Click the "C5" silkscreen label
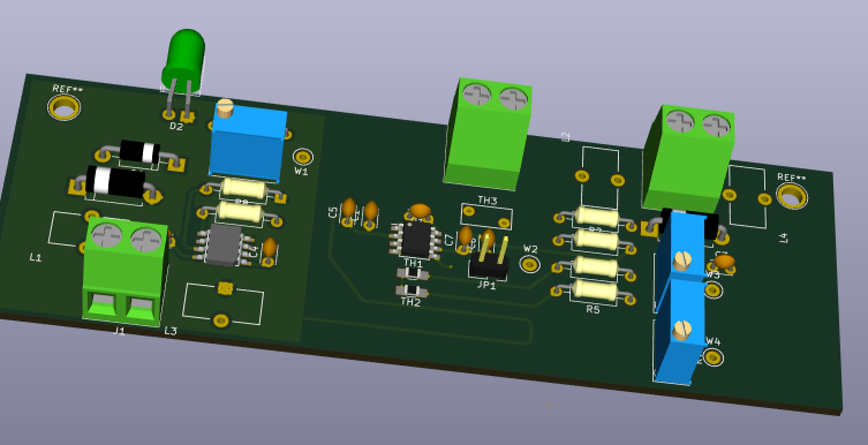Image resolution: width=868 pixels, height=445 pixels. click(x=333, y=212)
